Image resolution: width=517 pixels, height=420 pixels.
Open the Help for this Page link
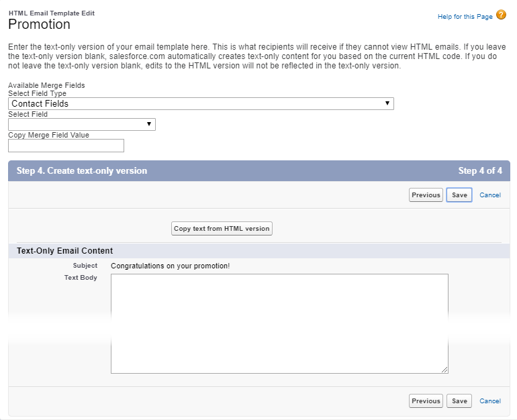click(x=465, y=16)
